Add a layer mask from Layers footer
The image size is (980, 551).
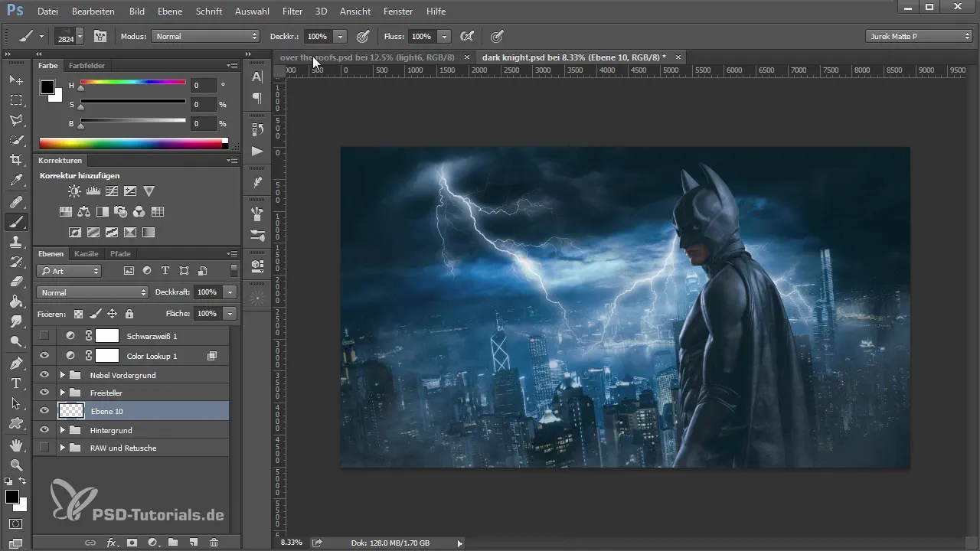[132, 542]
